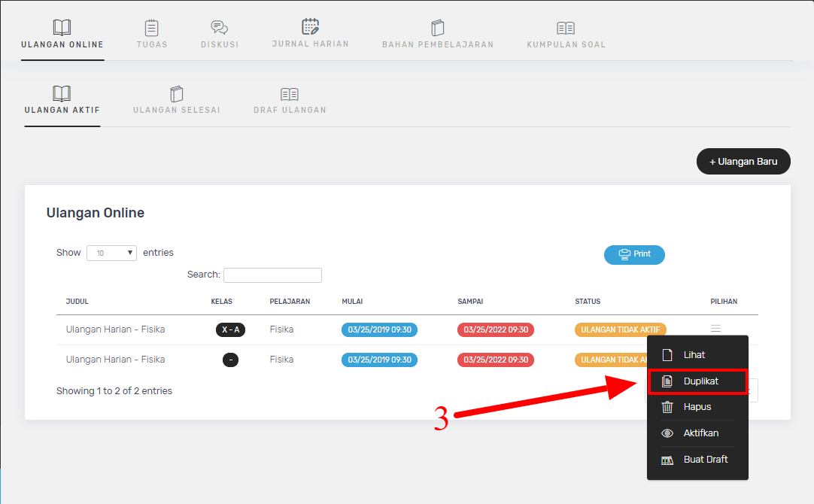Click the Aktifkan eye icon
The width and height of the screenshot is (814, 504).
click(x=667, y=433)
